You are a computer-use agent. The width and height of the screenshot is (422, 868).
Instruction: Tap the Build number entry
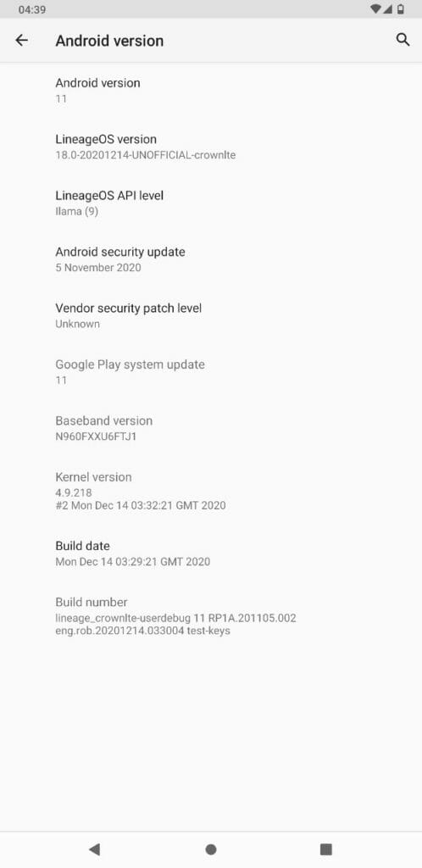[x=211, y=616]
